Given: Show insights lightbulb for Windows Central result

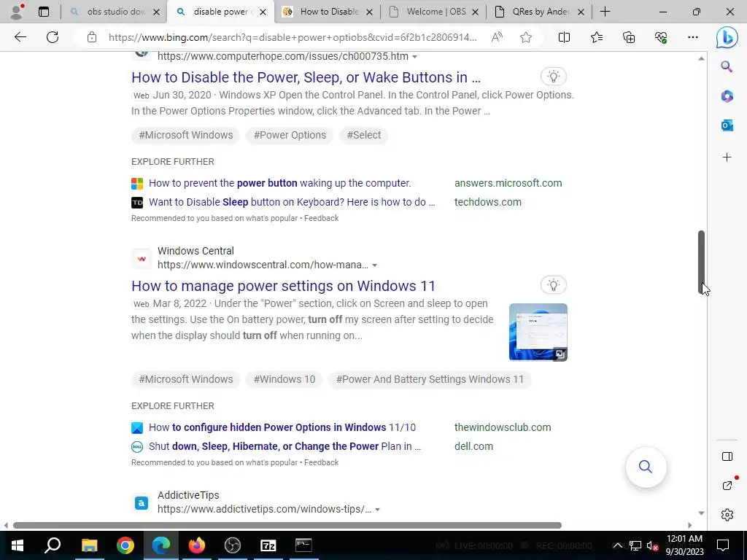Looking at the screenshot, I should [x=553, y=285].
